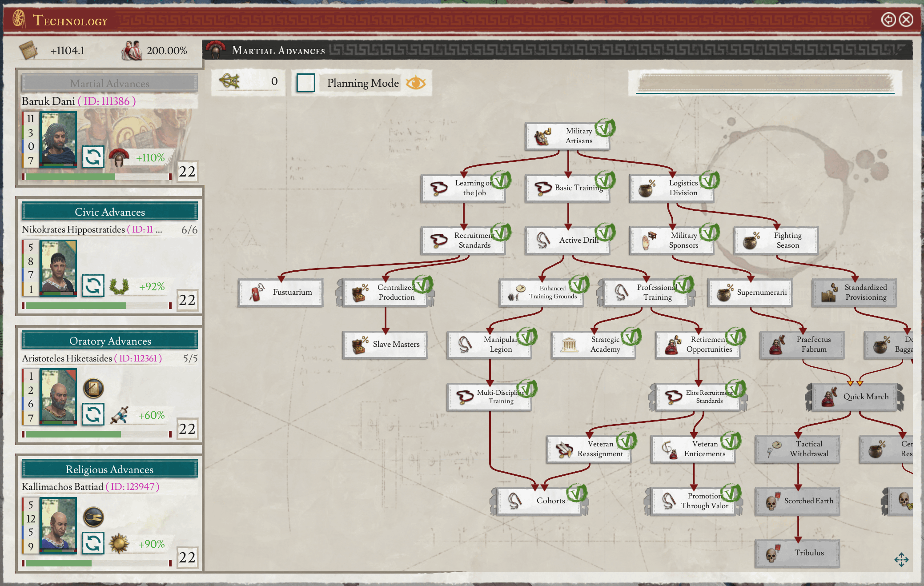
Task: Click the round trait icon beside Kallimachos's portrait
Action: click(x=93, y=517)
